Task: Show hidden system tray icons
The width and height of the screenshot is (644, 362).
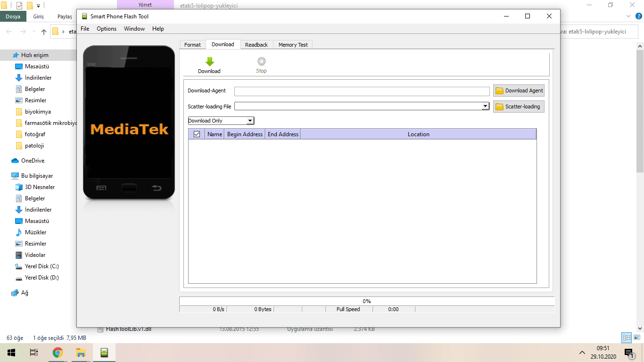Action: click(582, 353)
